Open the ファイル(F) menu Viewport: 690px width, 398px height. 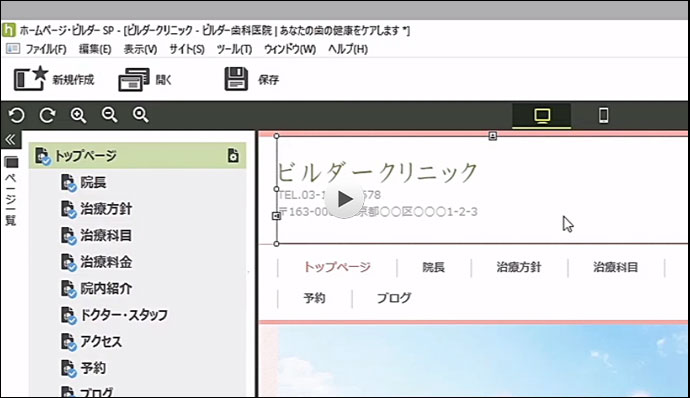pos(46,49)
